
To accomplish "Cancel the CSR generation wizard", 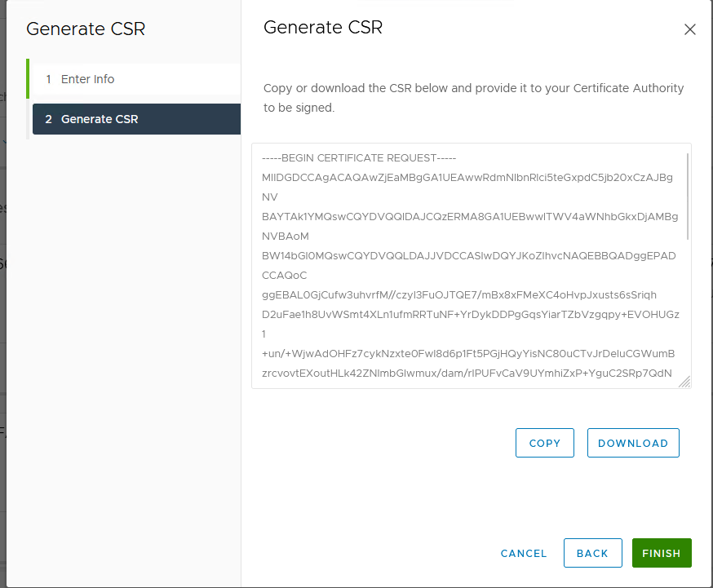I will pyautogui.click(x=523, y=553).
